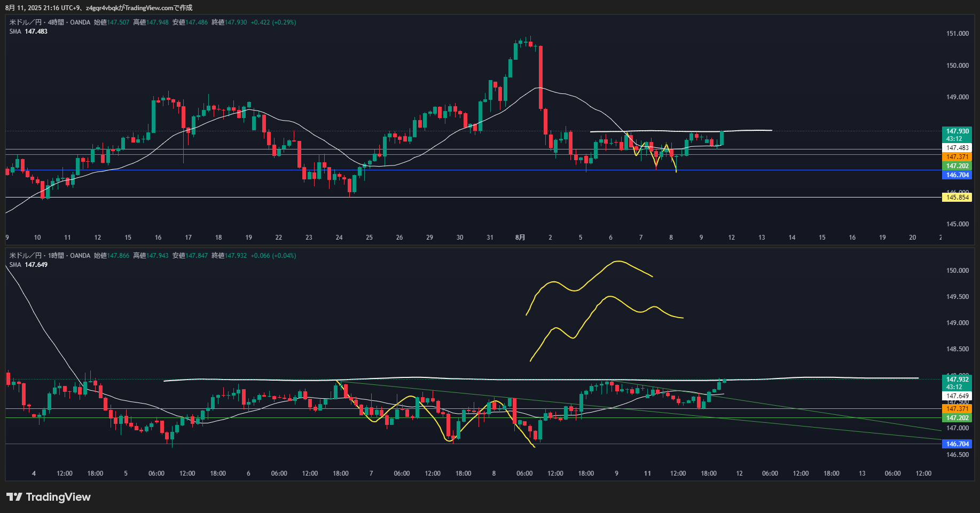Screen dimensions: 980x513
Task: Click date 22 on upper time axis
Action: tap(279, 238)
